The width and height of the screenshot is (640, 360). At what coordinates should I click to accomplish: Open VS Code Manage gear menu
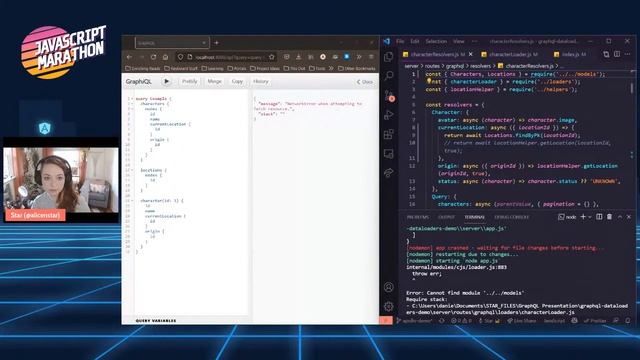click(389, 306)
